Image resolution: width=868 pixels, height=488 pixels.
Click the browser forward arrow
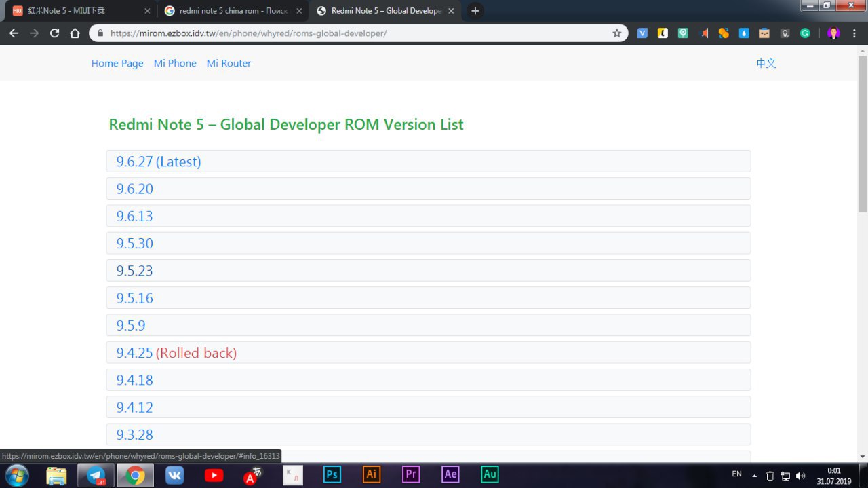tap(34, 33)
